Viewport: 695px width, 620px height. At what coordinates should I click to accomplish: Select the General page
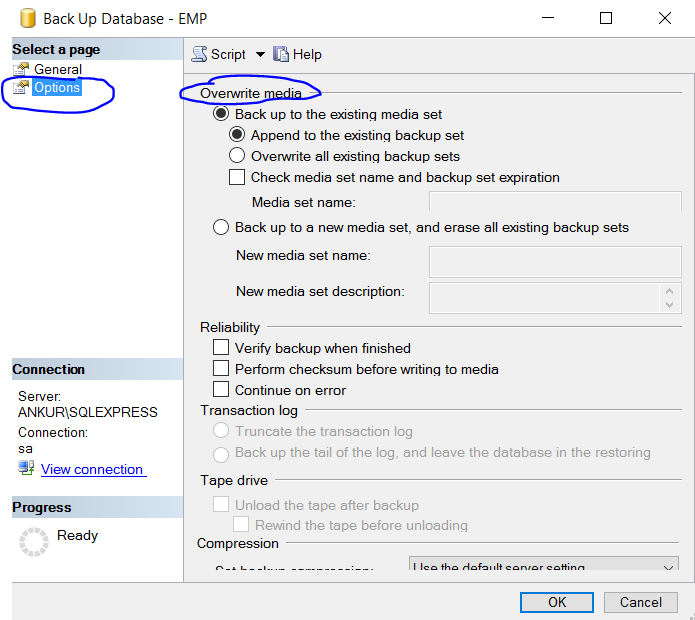pos(58,69)
